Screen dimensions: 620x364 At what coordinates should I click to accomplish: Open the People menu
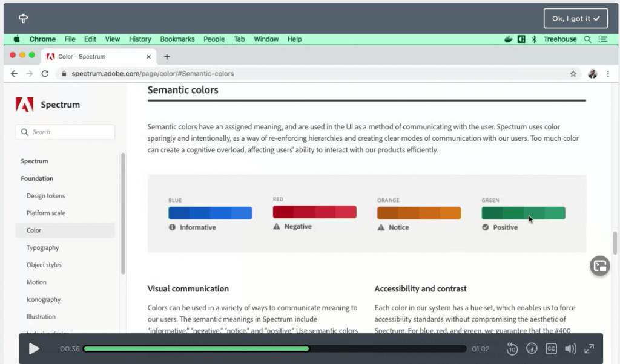pos(214,39)
